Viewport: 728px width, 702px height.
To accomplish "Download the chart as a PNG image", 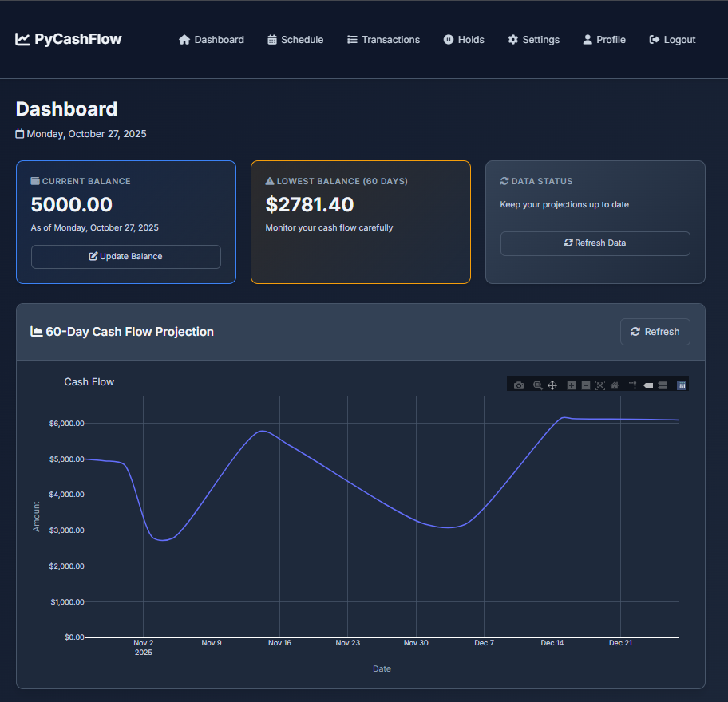I will tap(519, 384).
